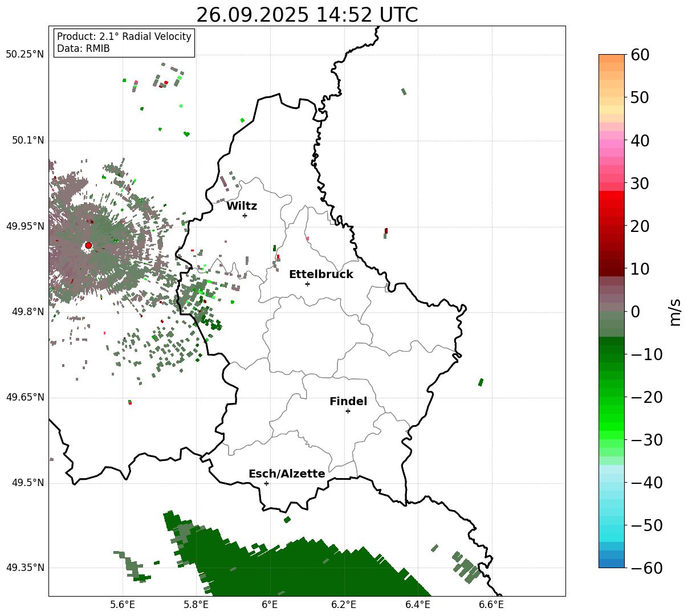Click the 49.35°N latitude label
Image resolution: width=688 pixels, height=616 pixels.
[25, 568]
